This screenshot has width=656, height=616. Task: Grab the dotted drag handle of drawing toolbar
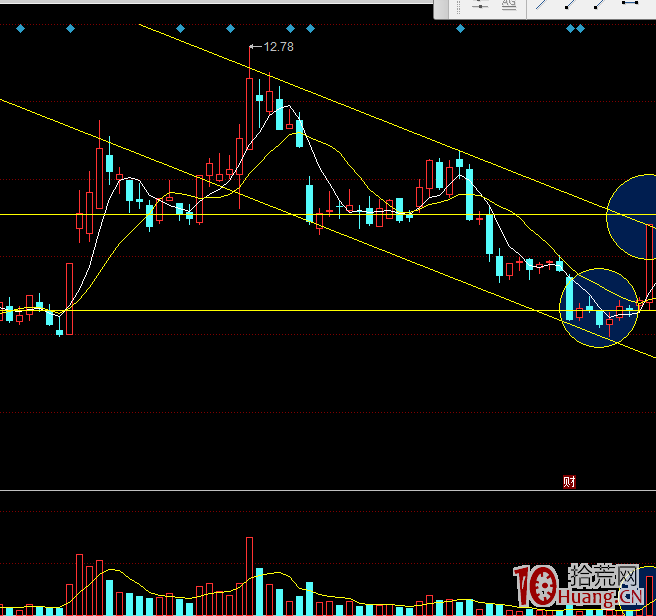pyautogui.click(x=459, y=7)
